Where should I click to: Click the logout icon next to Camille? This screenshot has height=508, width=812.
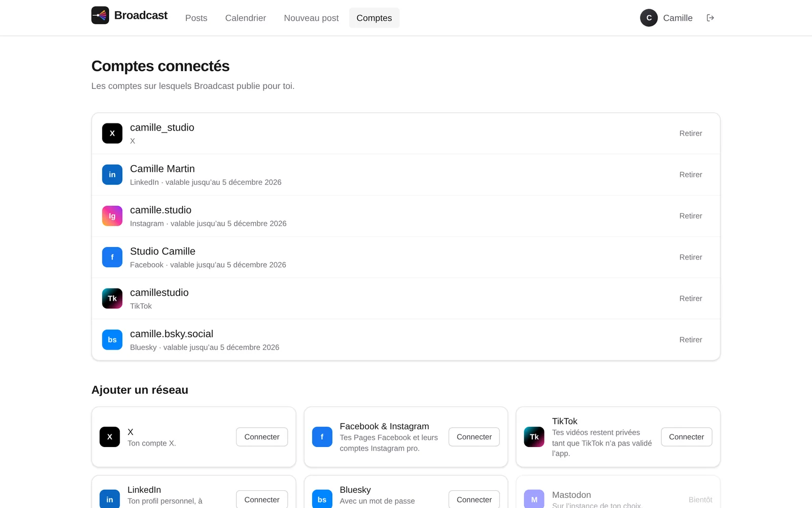pyautogui.click(x=710, y=18)
